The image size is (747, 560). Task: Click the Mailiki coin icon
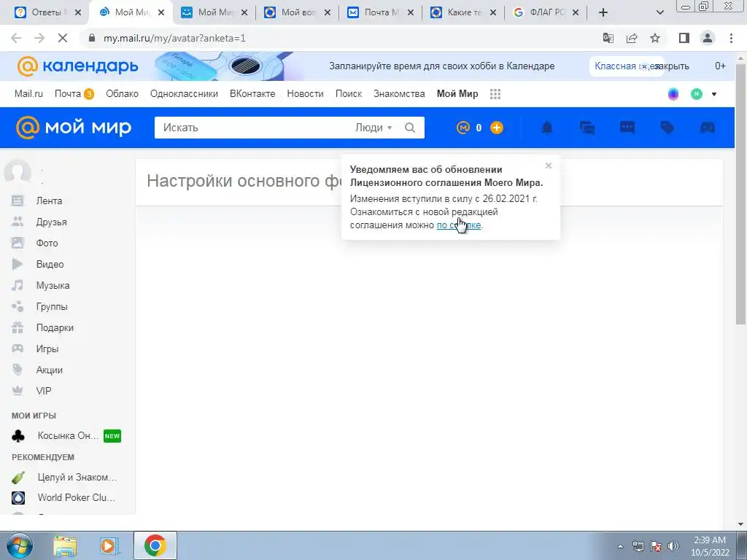point(463,128)
